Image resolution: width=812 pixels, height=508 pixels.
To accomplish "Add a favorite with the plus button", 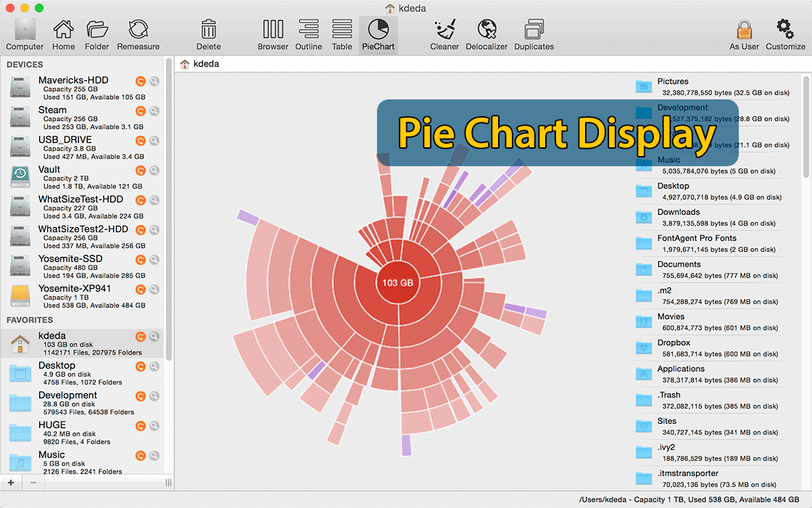I will pos(10,482).
